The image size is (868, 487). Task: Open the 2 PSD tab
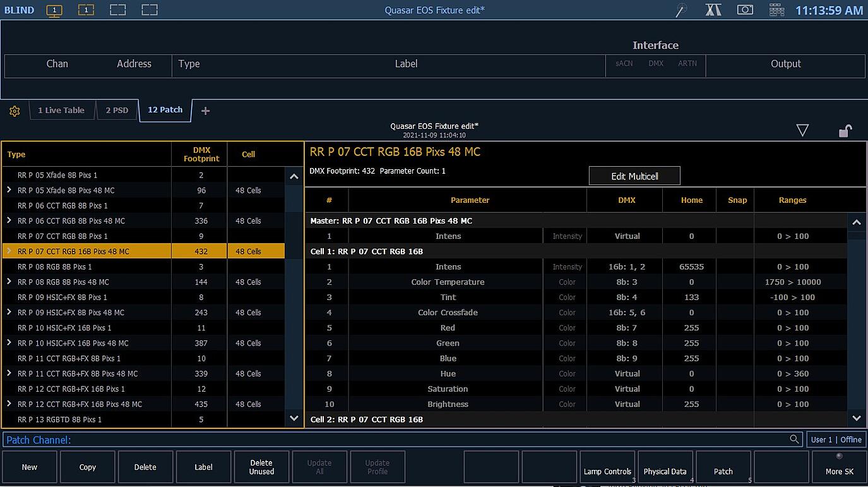click(x=117, y=110)
